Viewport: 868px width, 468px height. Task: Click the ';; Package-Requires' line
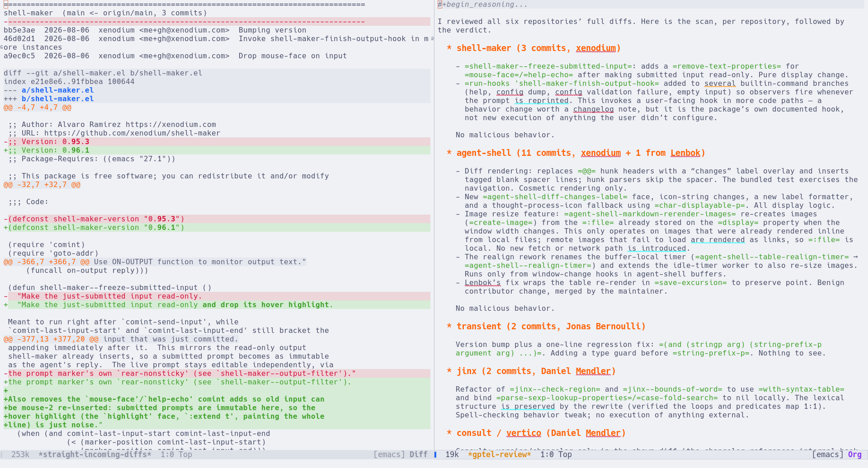[92, 159]
